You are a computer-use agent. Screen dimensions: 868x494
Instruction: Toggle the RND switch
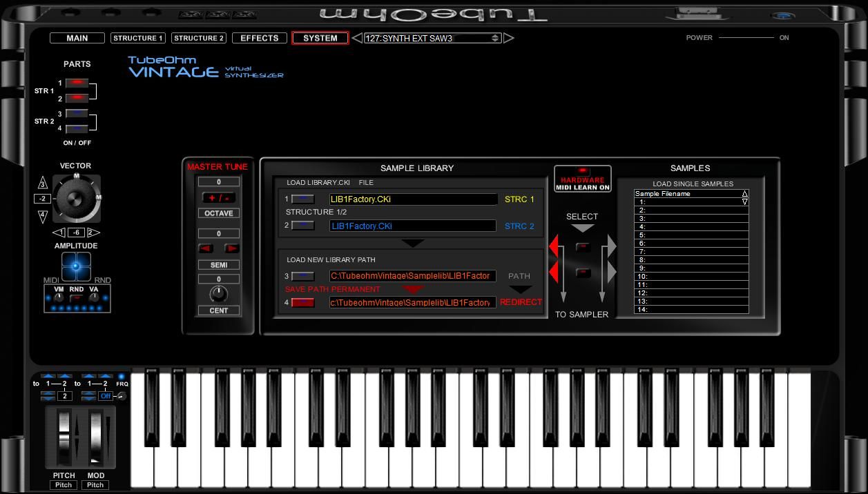tap(76, 297)
